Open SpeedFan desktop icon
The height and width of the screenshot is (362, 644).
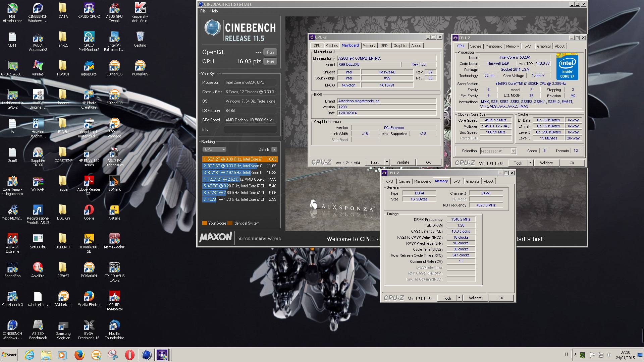point(12,270)
